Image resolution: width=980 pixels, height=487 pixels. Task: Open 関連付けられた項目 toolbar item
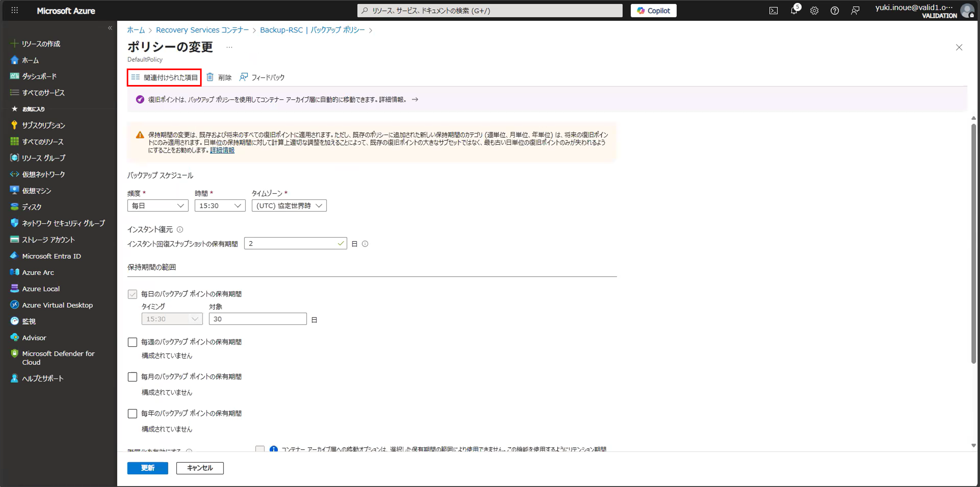164,77
